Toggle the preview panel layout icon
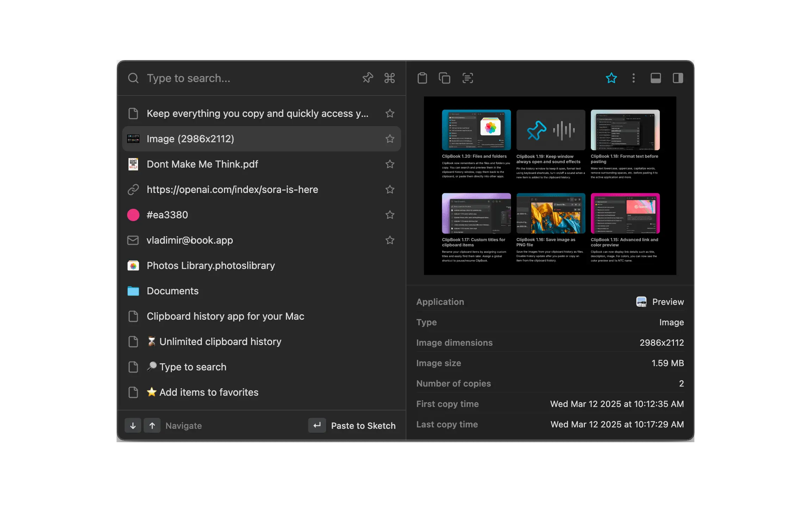This screenshot has height=514, width=812. [656, 78]
